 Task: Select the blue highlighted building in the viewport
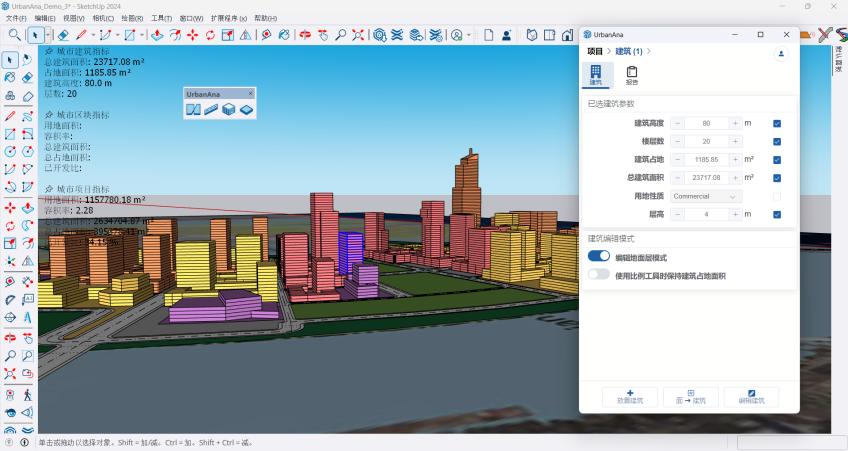click(x=351, y=251)
